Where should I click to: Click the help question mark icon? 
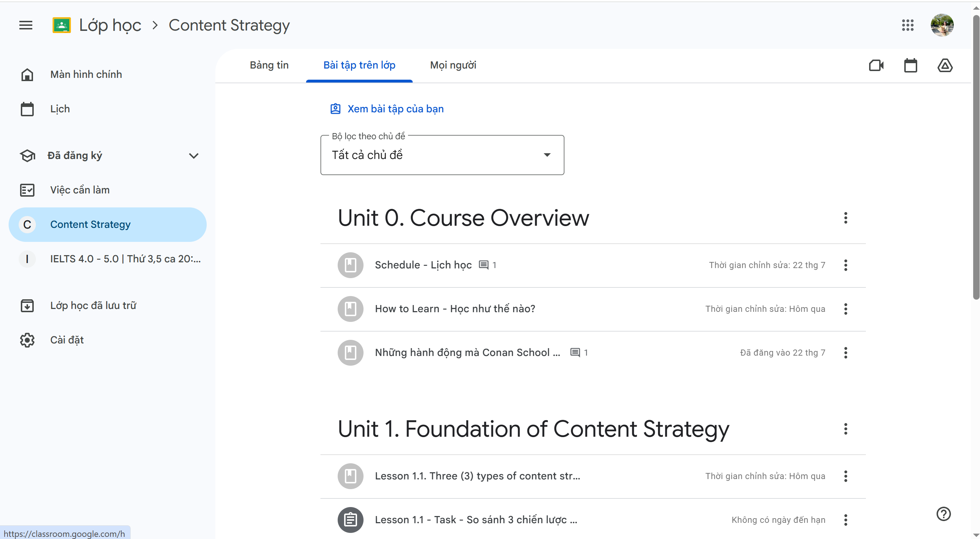point(943,514)
